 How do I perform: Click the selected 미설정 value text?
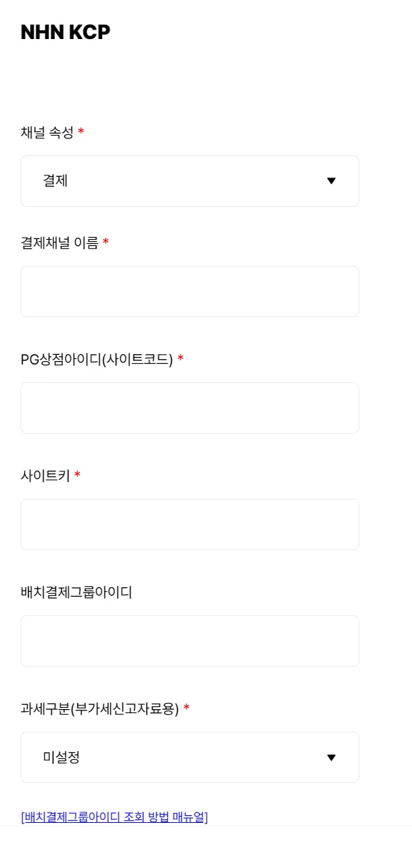[x=62, y=757]
